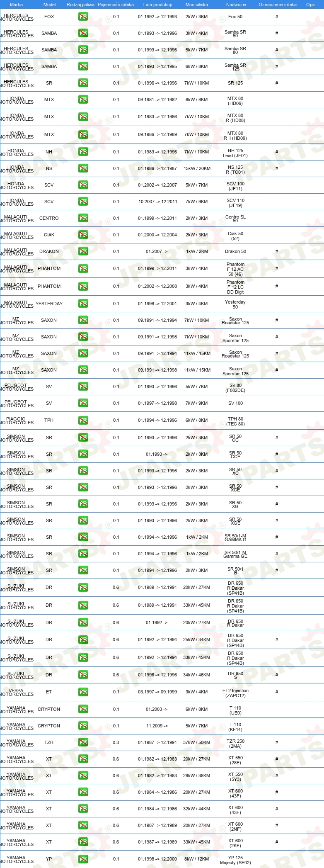Click the fuel icon for SV 80 (F082DE)

click(x=83, y=387)
